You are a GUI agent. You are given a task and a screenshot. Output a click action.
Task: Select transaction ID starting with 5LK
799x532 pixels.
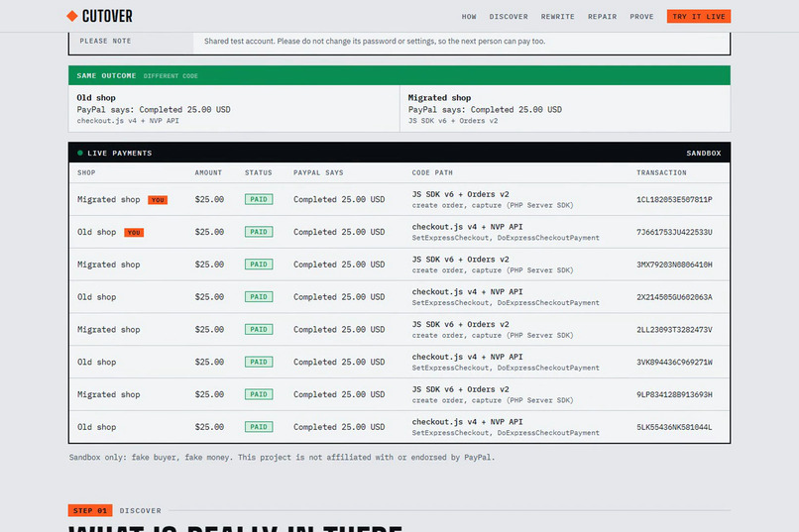pos(674,427)
